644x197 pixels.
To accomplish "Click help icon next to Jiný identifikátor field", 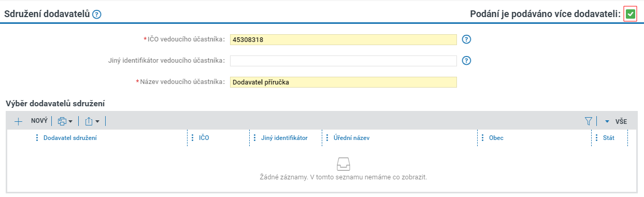I will pyautogui.click(x=466, y=61).
